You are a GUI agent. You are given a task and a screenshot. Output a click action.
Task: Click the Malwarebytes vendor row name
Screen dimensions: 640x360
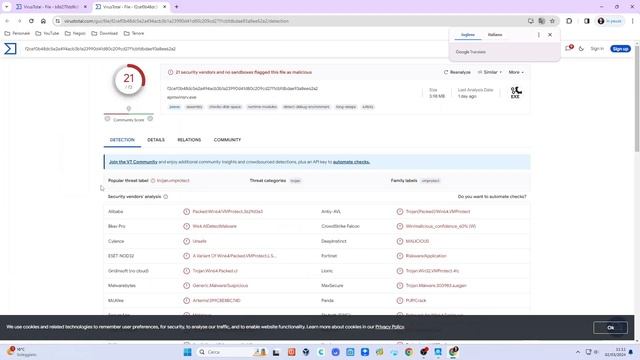122,285
